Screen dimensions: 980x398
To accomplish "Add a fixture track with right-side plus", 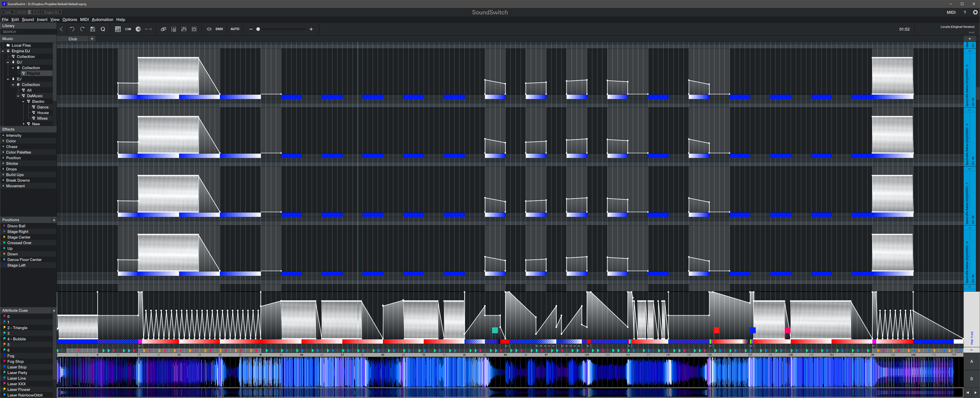I will click(970, 39).
